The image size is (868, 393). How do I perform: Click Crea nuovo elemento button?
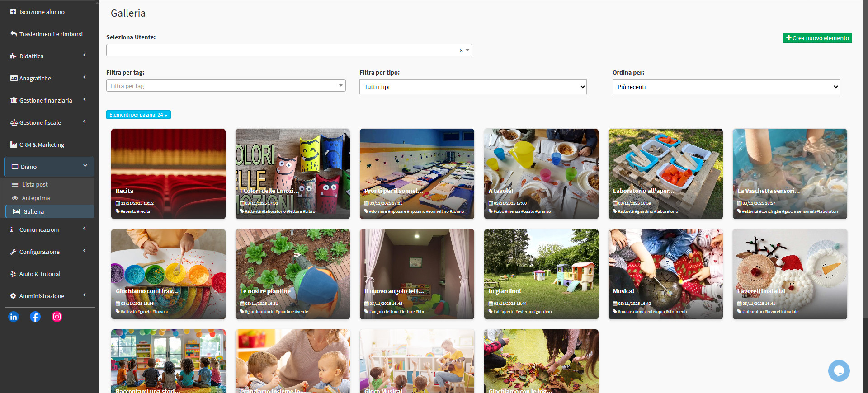(817, 38)
